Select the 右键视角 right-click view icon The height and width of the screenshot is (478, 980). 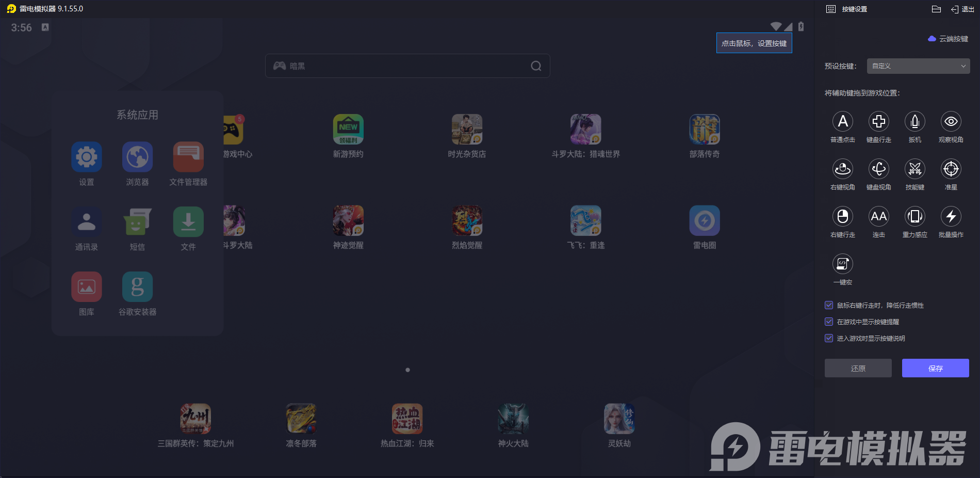pyautogui.click(x=843, y=169)
